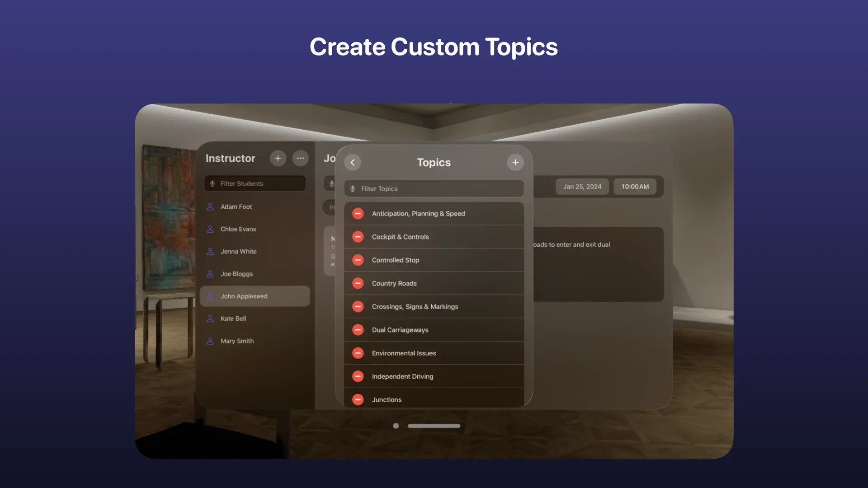The image size is (868, 488).
Task: Dictate into Filter Students using microphone icon
Action: tap(213, 183)
